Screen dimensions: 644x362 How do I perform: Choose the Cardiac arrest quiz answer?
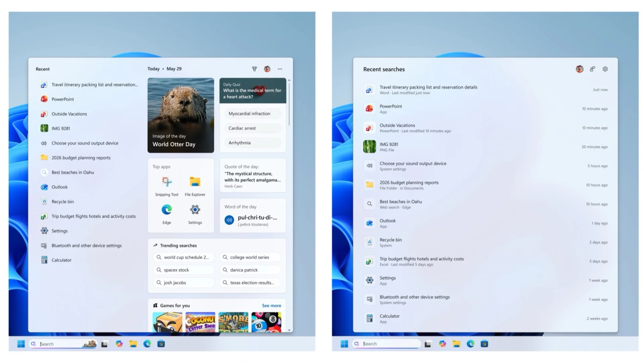coord(253,128)
